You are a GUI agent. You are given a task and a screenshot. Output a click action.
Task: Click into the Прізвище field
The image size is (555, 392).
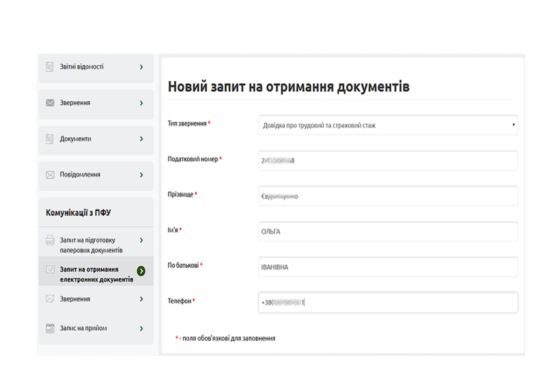click(388, 196)
